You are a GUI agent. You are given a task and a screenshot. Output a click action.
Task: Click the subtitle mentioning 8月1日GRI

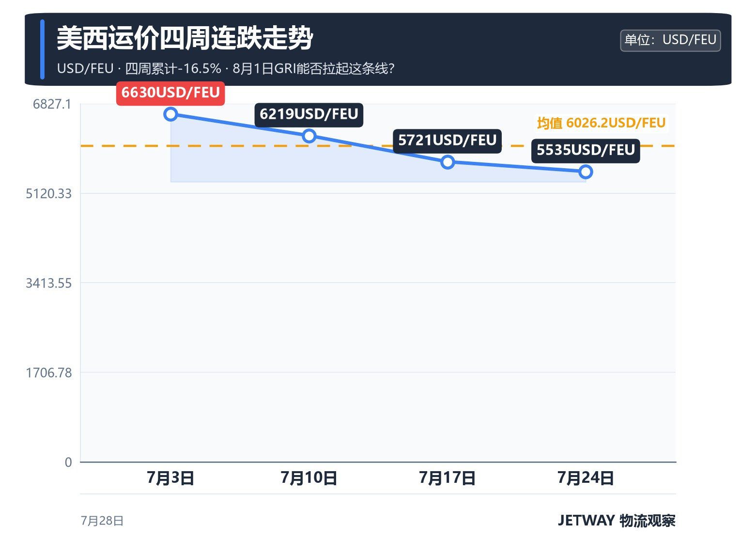pos(226,69)
